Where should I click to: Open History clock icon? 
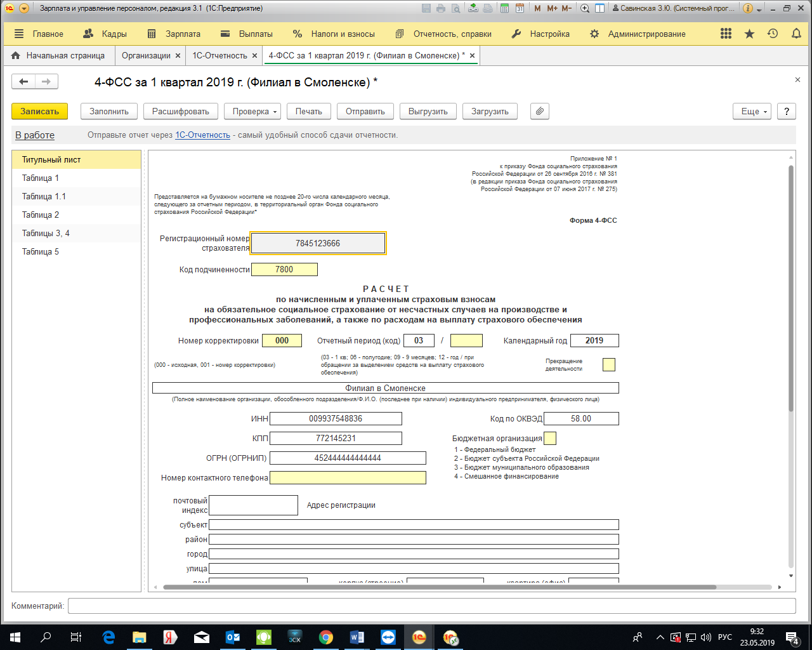pyautogui.click(x=773, y=34)
